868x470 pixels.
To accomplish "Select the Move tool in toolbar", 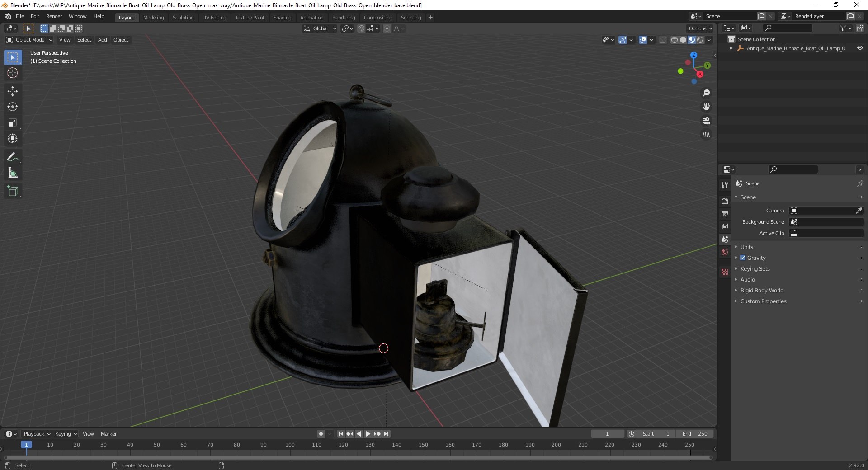I will 13,91.
